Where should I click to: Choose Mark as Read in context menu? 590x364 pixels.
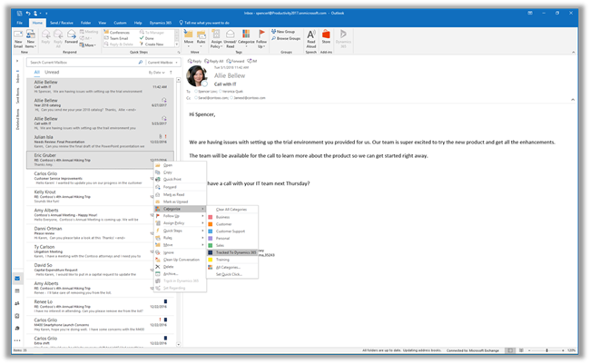(175, 196)
